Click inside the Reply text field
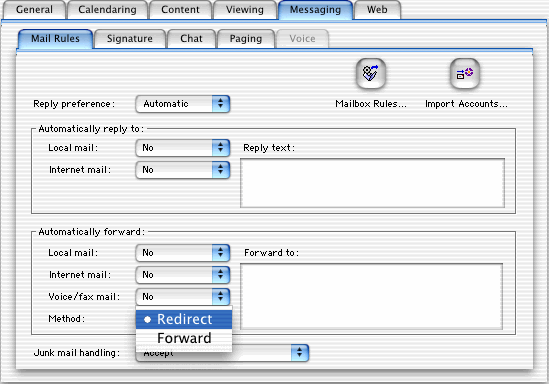Screen dimensions: 549x384 [373, 183]
